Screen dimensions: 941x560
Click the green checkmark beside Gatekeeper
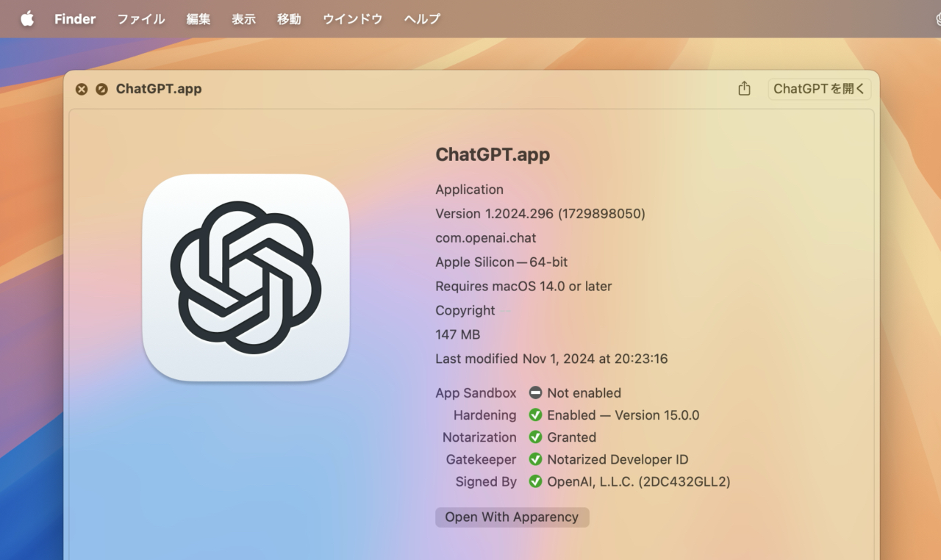click(x=535, y=459)
